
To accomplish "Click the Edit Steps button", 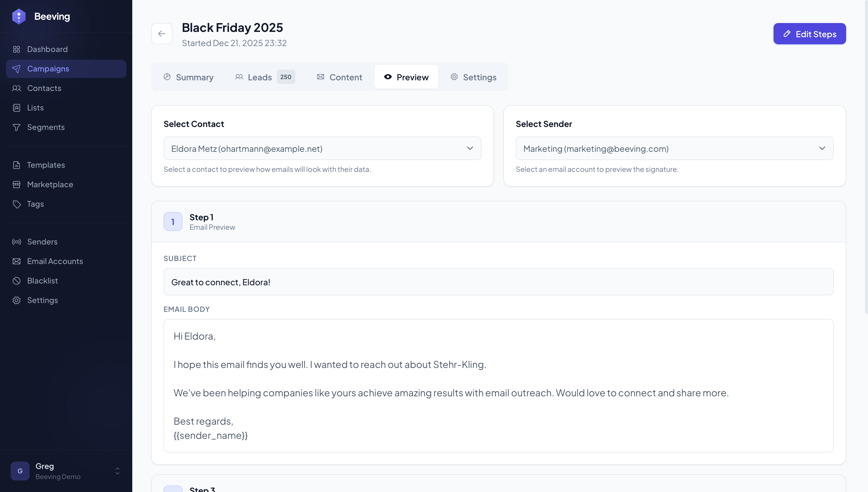I will pos(810,33).
